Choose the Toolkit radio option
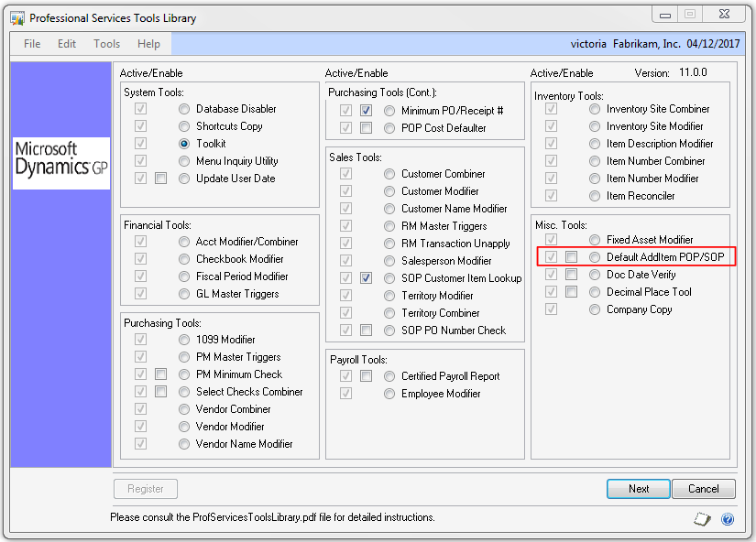This screenshot has height=542, width=756. tap(184, 144)
